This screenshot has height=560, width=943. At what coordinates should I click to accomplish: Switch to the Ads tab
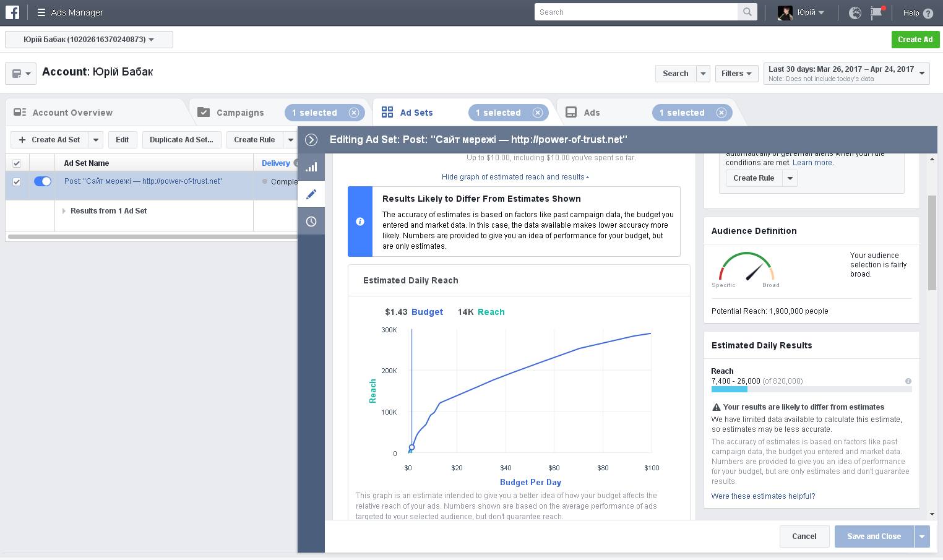pyautogui.click(x=592, y=113)
